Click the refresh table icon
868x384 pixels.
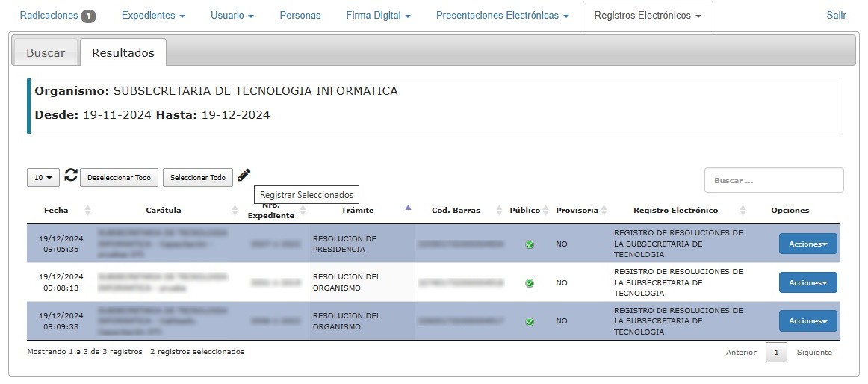71,176
